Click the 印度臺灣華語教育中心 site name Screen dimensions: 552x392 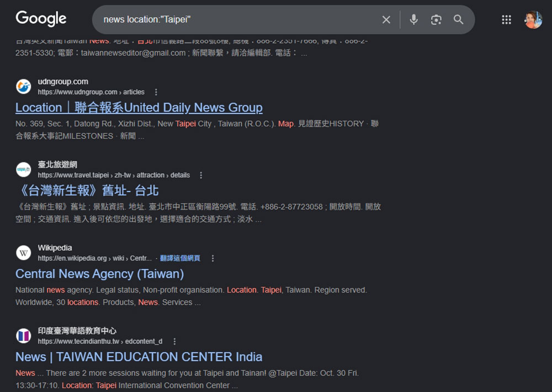(x=77, y=331)
